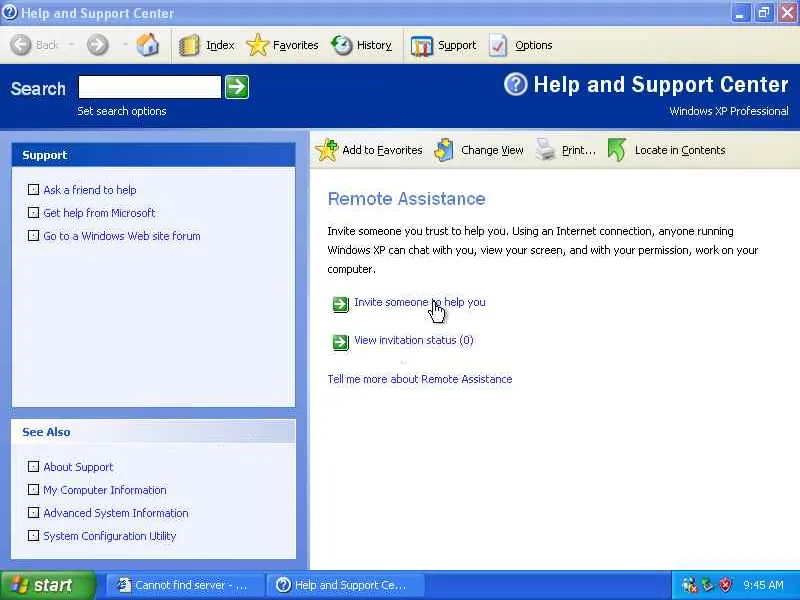This screenshot has height=600, width=800.
Task: Click the Index toolbar label
Action: pos(220,45)
